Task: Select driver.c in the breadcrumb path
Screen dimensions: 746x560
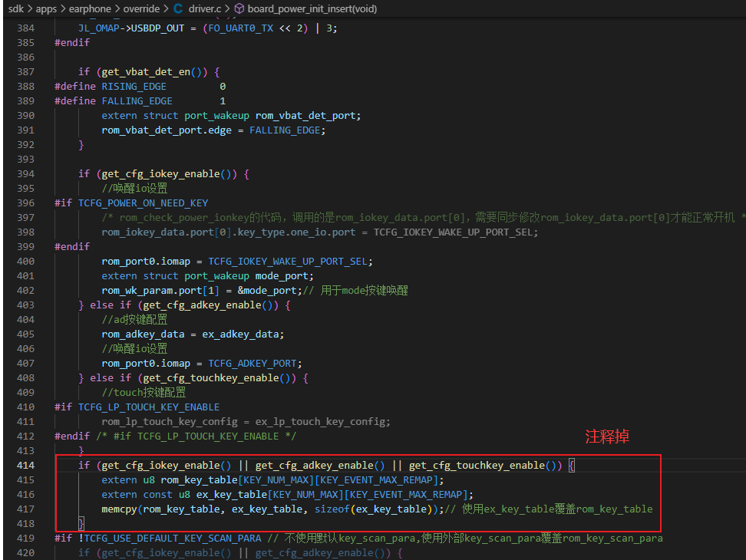Action: (205, 8)
